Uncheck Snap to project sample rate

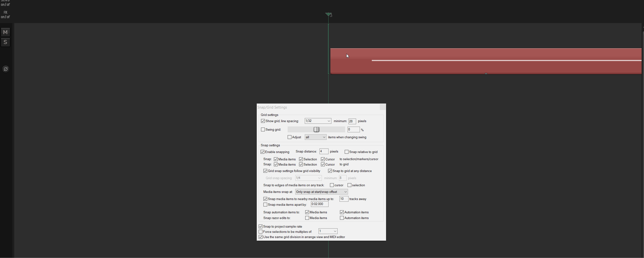point(261,227)
